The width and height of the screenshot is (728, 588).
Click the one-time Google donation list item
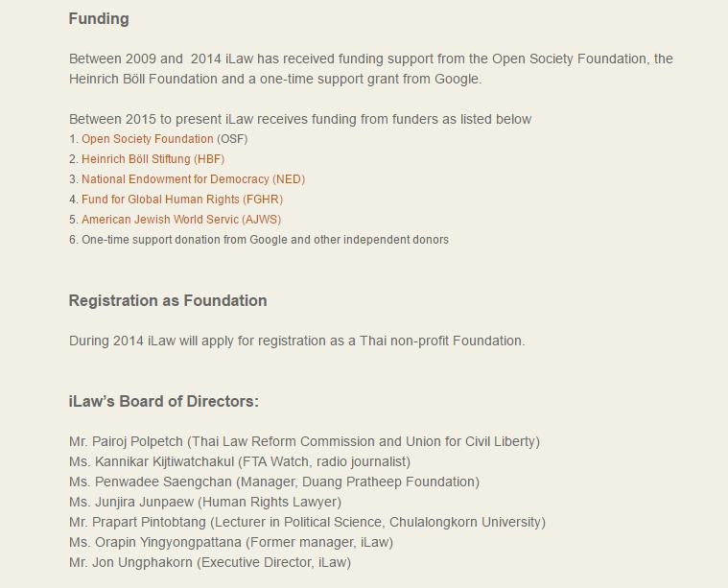(x=259, y=240)
